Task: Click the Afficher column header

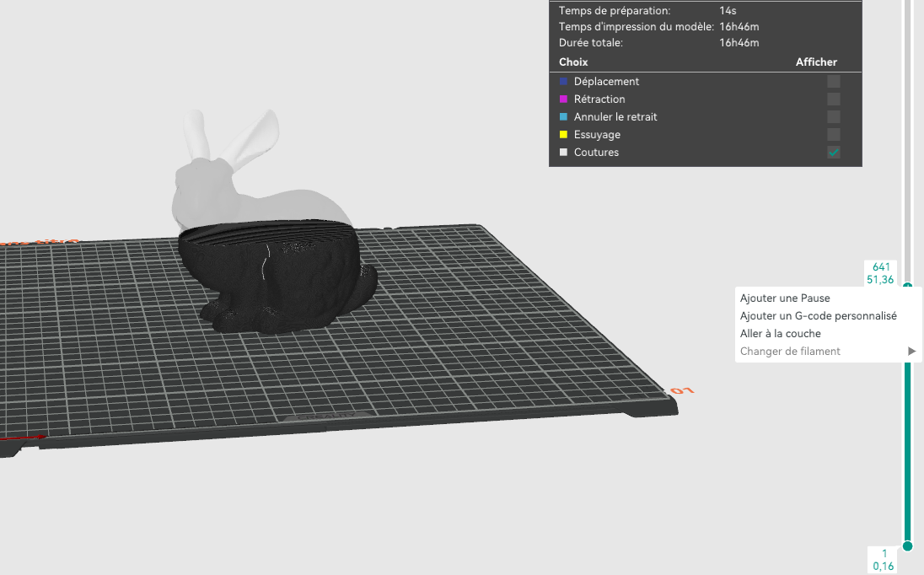Action: pyautogui.click(x=816, y=62)
